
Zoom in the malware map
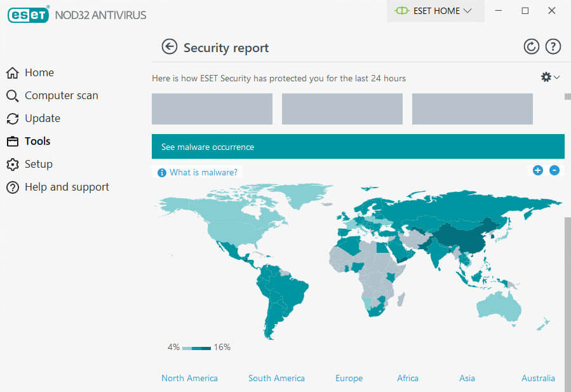pyautogui.click(x=537, y=170)
